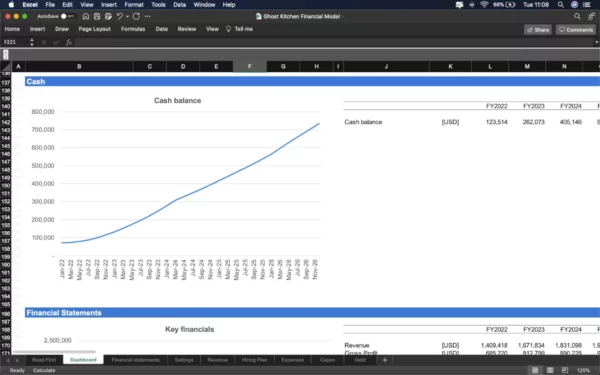600x375 pixels.
Task: Switch to the Draw ribbon tab
Action: 62,29
